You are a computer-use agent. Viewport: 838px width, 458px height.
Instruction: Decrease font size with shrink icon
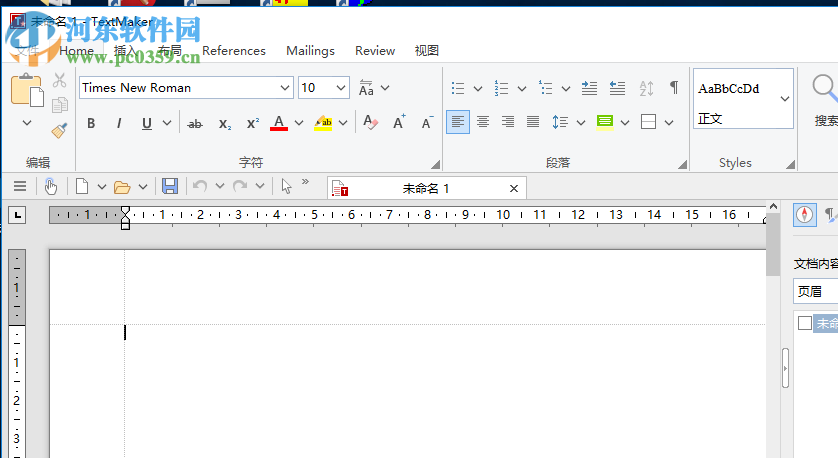tap(427, 122)
